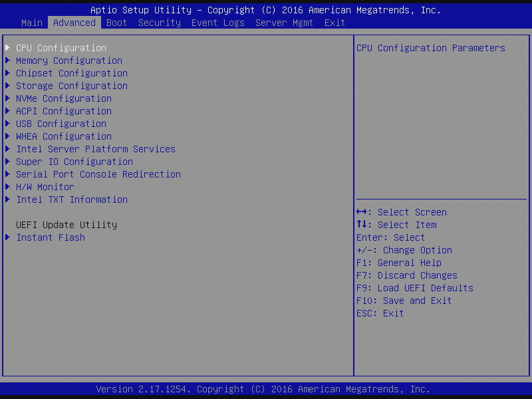Click the ESC: Exit hint

(380, 313)
